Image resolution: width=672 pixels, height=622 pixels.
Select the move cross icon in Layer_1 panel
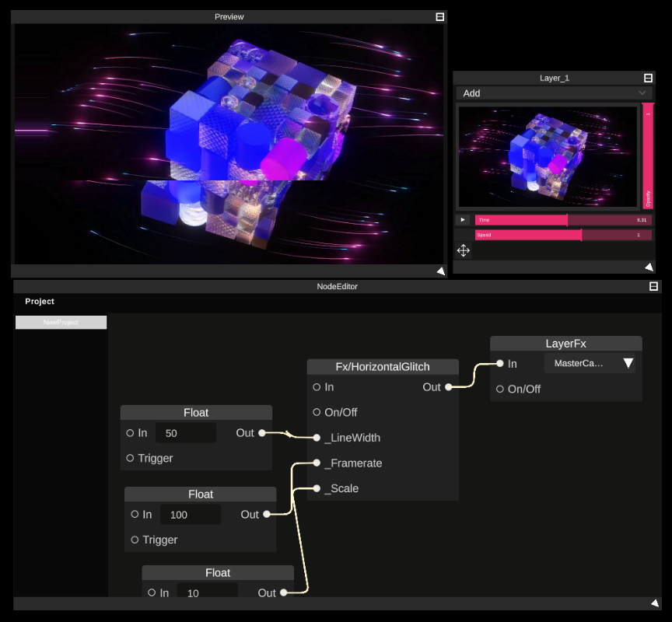pos(463,250)
